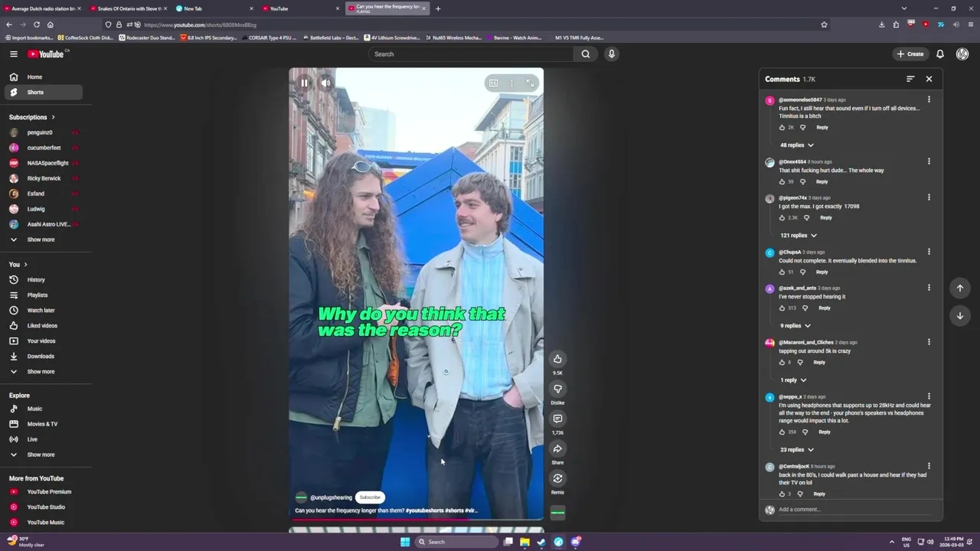Click the YouTube search field

click(x=470, y=54)
